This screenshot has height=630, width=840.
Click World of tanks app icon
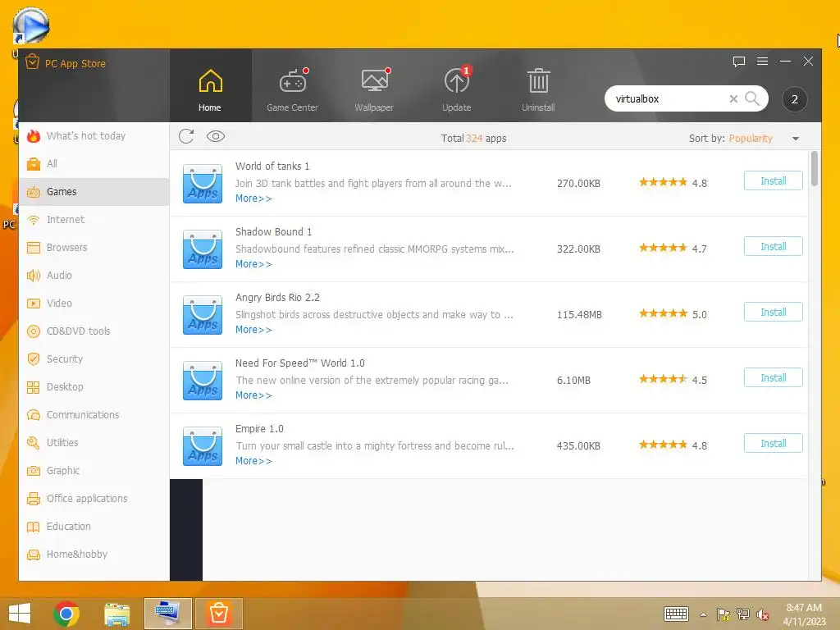pyautogui.click(x=203, y=184)
